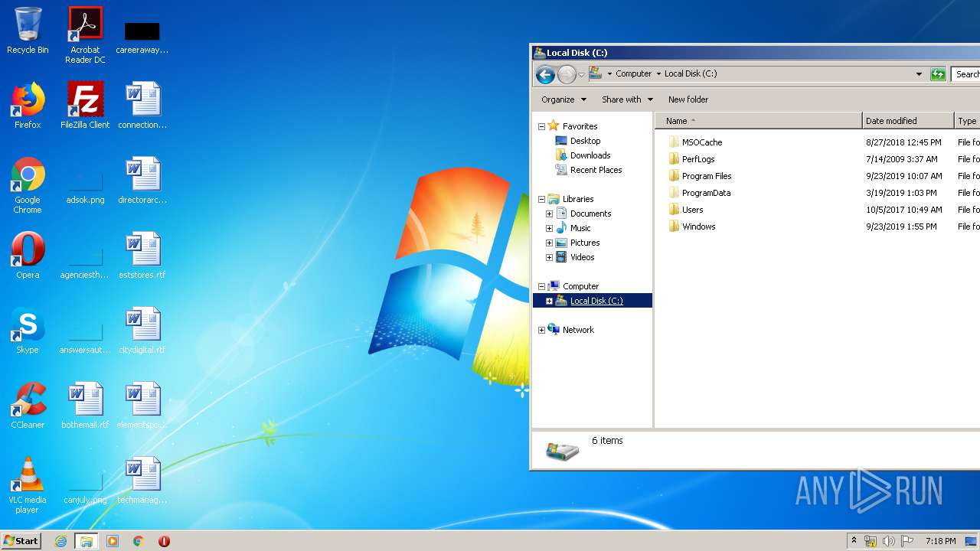Launch FileZilla Client shortcut
This screenshot has width=980, height=551.
pyautogui.click(x=85, y=106)
